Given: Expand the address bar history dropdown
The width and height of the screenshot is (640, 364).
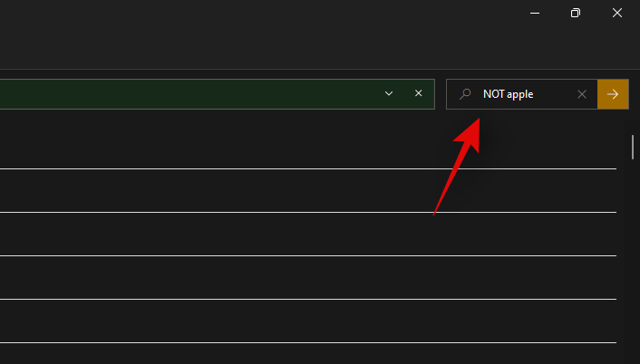Looking at the screenshot, I should [x=389, y=93].
